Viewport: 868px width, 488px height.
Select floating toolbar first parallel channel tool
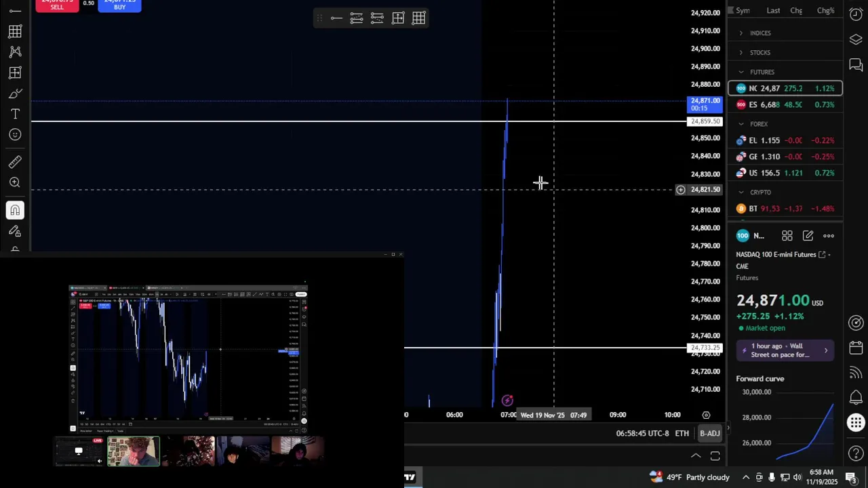coord(357,18)
